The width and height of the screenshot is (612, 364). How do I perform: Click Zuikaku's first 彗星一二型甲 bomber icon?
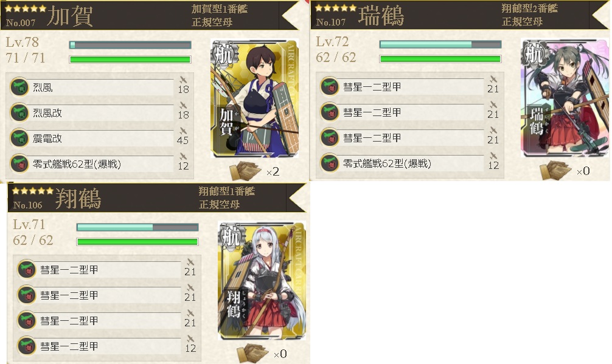pos(329,86)
